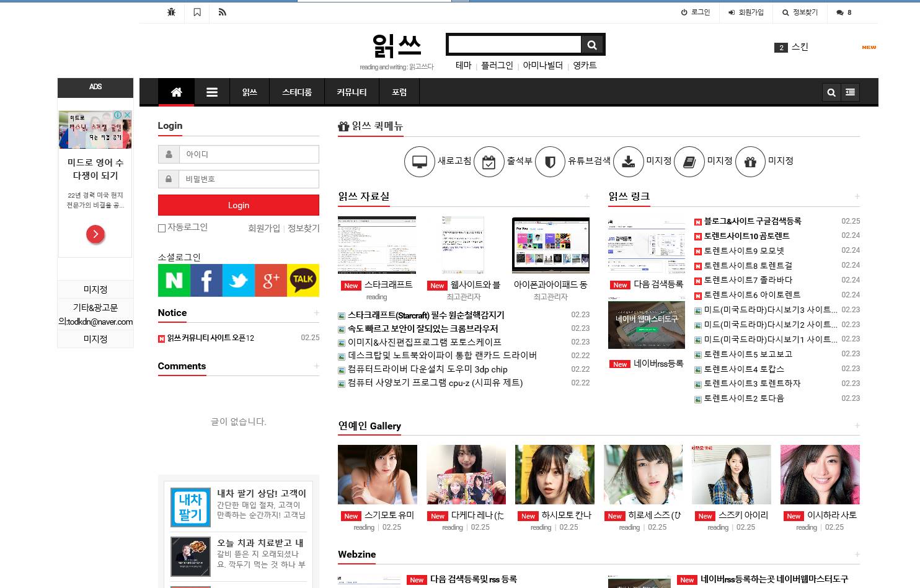Click the 아이디 username input field
920x588 pixels.
pyautogui.click(x=249, y=154)
